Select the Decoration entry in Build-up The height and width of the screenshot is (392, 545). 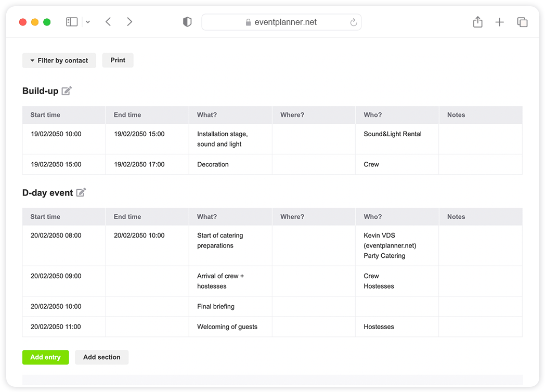click(212, 164)
